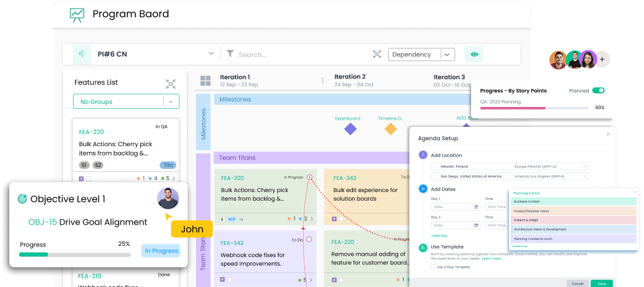Viewport: 644px width, 287px height.
Task: Click the grid view icon beside Iteration 1
Action: click(x=205, y=81)
